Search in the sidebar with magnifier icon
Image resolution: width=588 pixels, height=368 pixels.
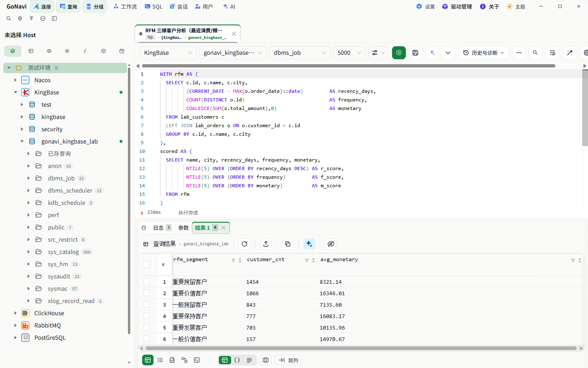tap(9, 18)
